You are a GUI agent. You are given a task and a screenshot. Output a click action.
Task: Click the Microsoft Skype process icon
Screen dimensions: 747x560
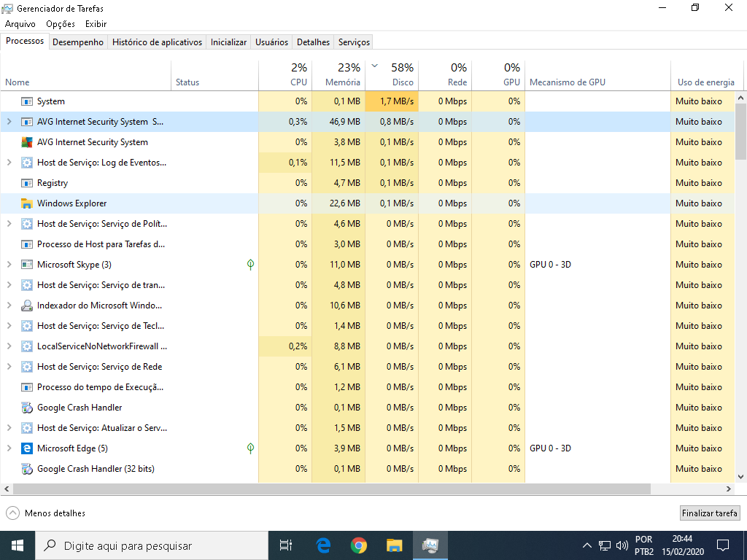click(27, 264)
